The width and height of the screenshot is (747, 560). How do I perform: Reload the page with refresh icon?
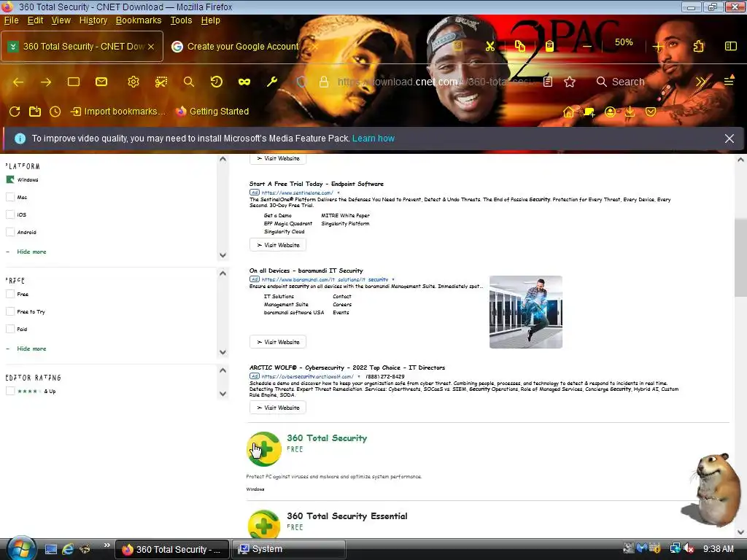click(x=15, y=112)
